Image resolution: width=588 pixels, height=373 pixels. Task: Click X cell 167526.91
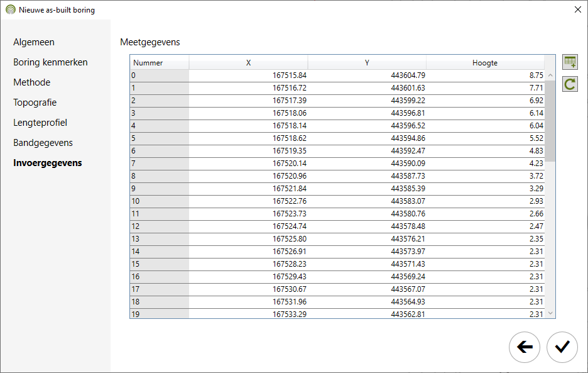click(x=248, y=252)
